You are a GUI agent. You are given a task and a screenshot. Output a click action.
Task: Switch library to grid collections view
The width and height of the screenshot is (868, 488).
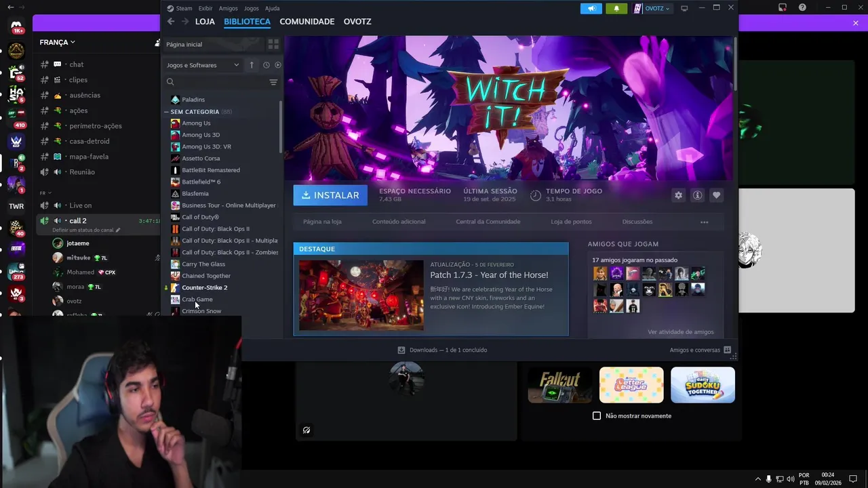[x=273, y=44]
